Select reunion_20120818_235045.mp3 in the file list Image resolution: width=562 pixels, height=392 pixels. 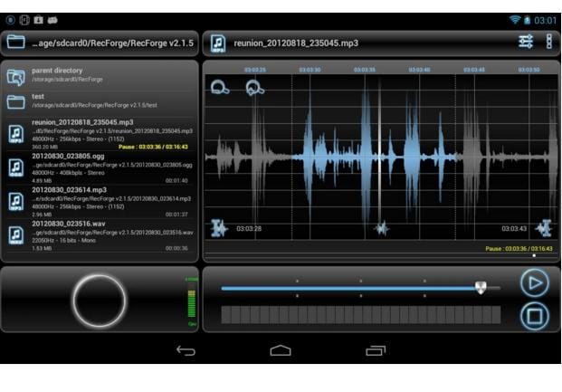tap(100, 134)
